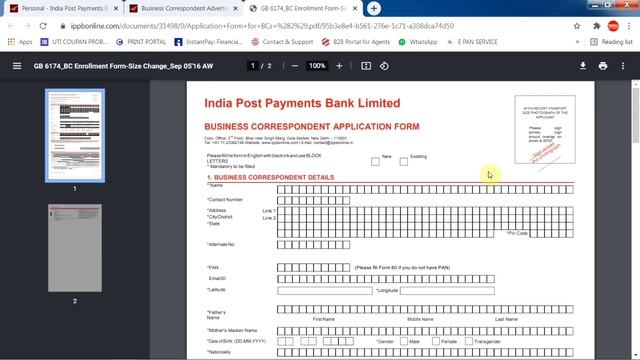640x360 pixels.
Task: Open the PRINT PORTAL bookmark
Action: (x=141, y=42)
